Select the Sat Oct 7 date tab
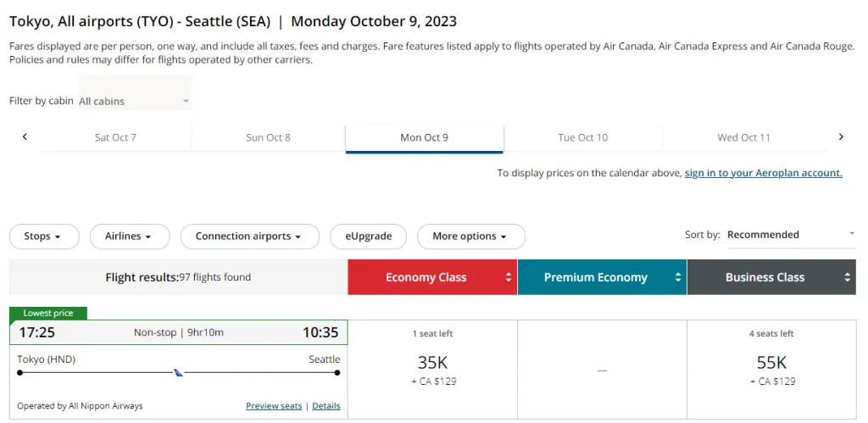 pyautogui.click(x=115, y=137)
